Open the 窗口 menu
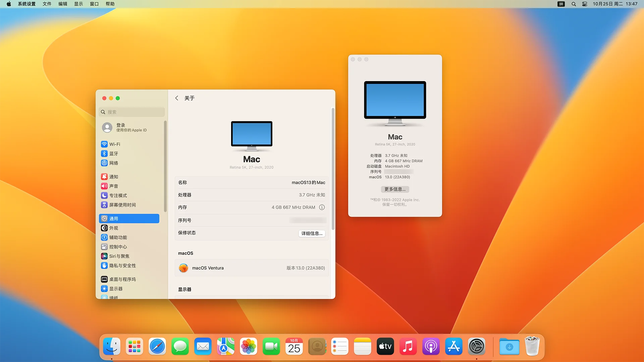644x362 pixels. pos(94,4)
